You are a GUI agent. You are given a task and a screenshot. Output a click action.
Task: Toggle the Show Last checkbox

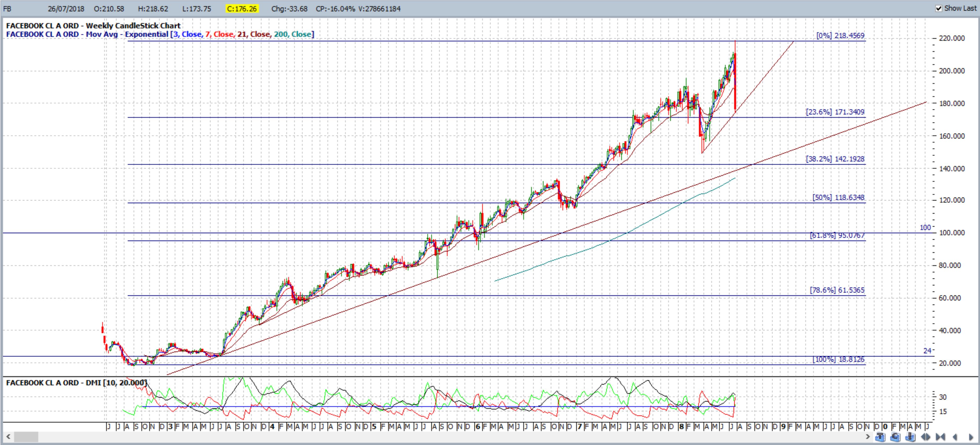(938, 8)
